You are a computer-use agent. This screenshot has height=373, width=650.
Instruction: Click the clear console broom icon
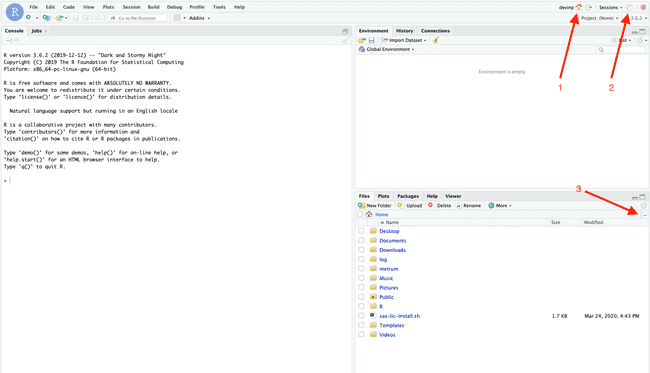pyautogui.click(x=345, y=40)
